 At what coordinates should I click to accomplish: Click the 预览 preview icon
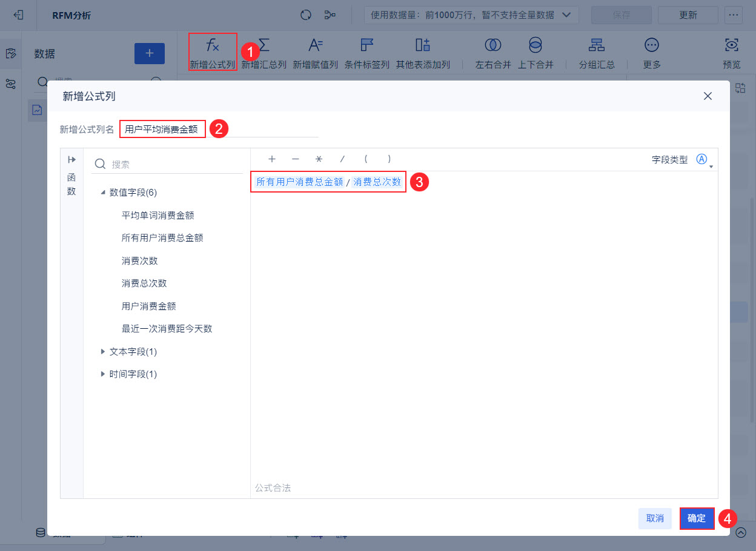coord(732,45)
